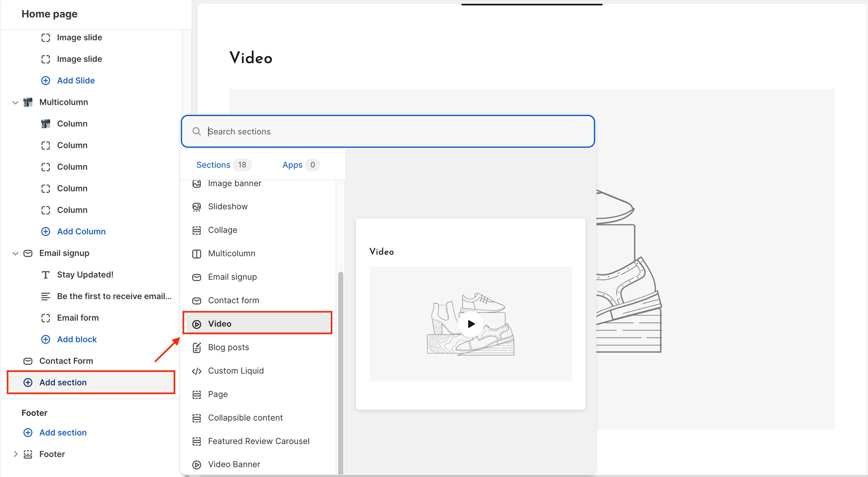Click the Custom Liquid code icon
The height and width of the screenshot is (477, 868).
[x=197, y=371]
